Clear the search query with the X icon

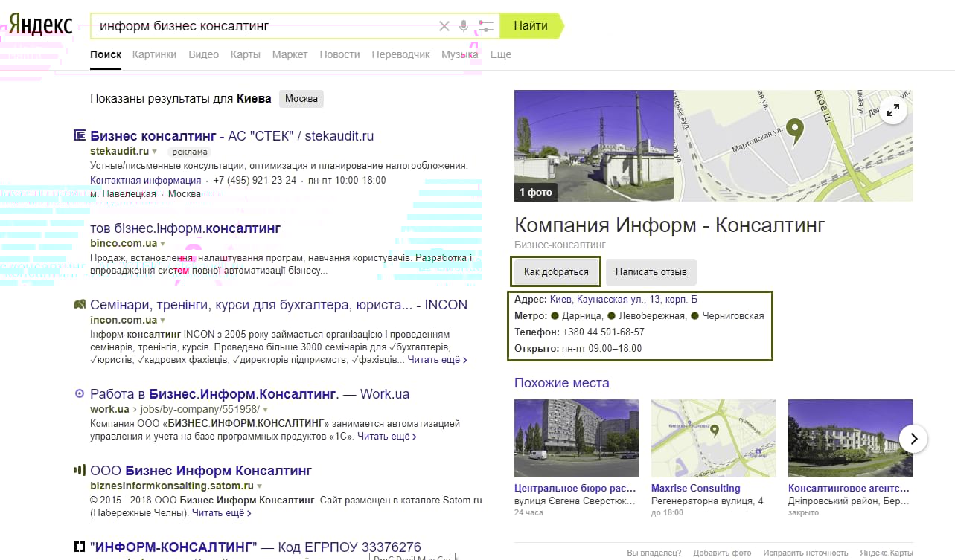[x=444, y=26]
